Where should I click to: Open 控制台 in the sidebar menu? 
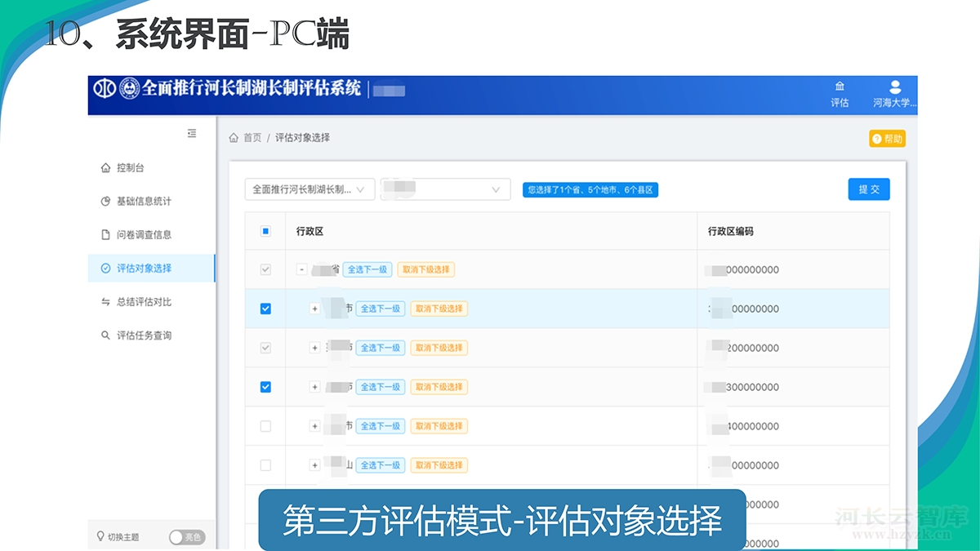[x=152, y=168]
